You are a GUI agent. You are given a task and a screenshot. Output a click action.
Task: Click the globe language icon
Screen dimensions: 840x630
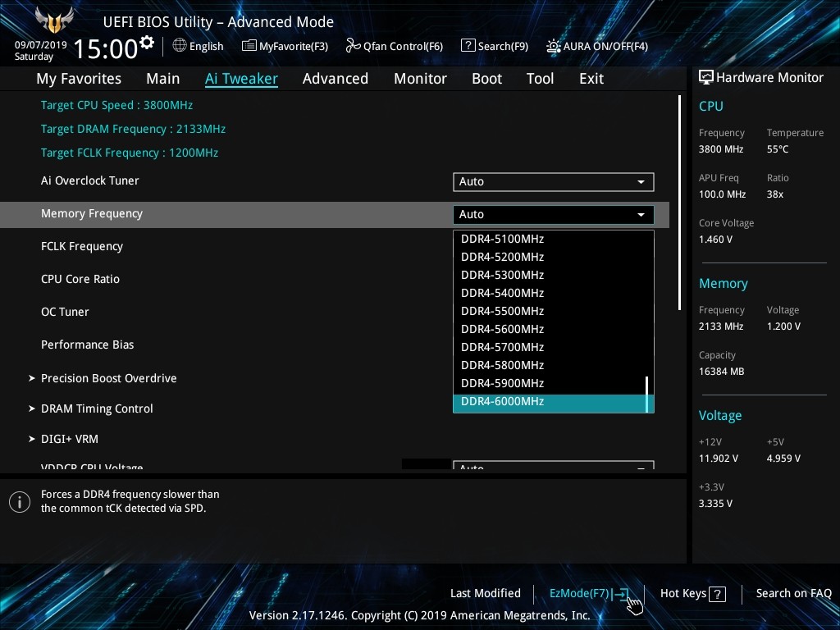180,46
